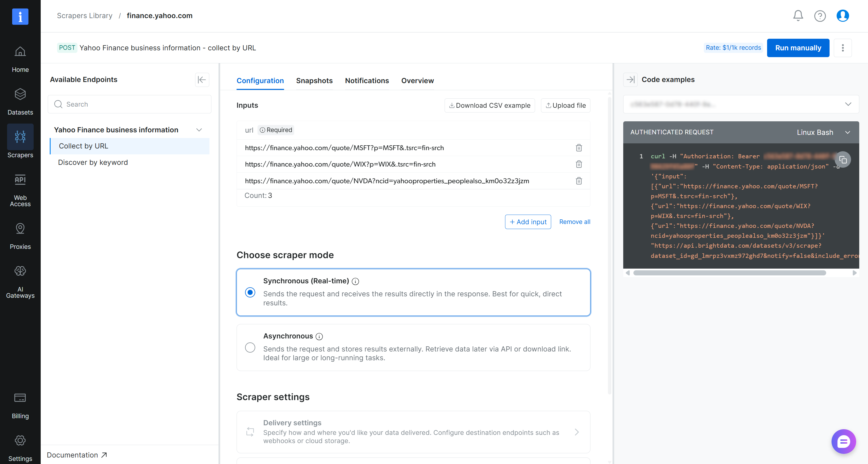Open Web Access API section
Screen dimensions: 868x464
20,190
